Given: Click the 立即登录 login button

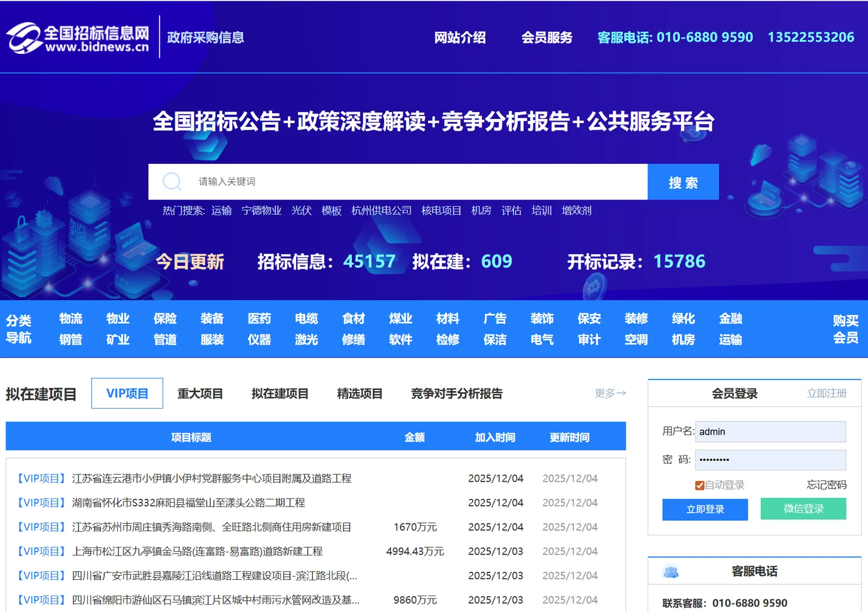Looking at the screenshot, I should click(x=704, y=509).
